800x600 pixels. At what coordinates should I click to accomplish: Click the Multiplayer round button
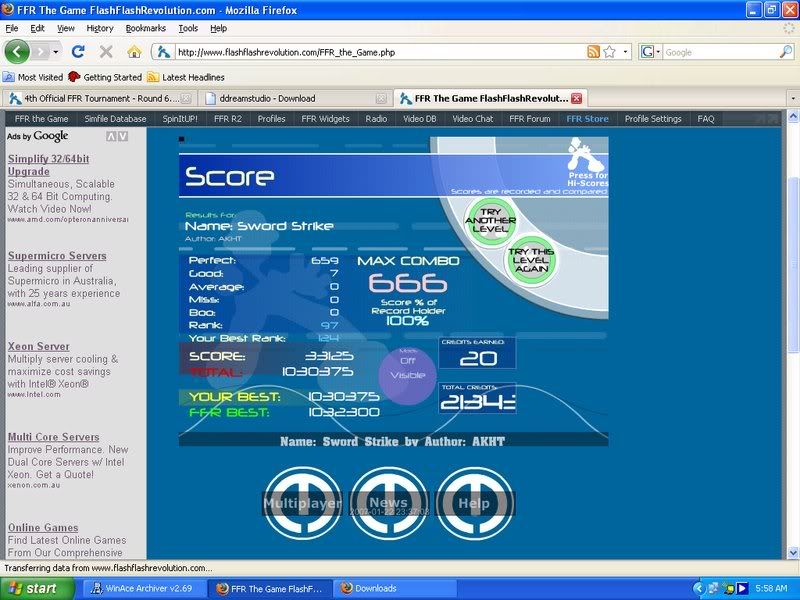pos(302,504)
